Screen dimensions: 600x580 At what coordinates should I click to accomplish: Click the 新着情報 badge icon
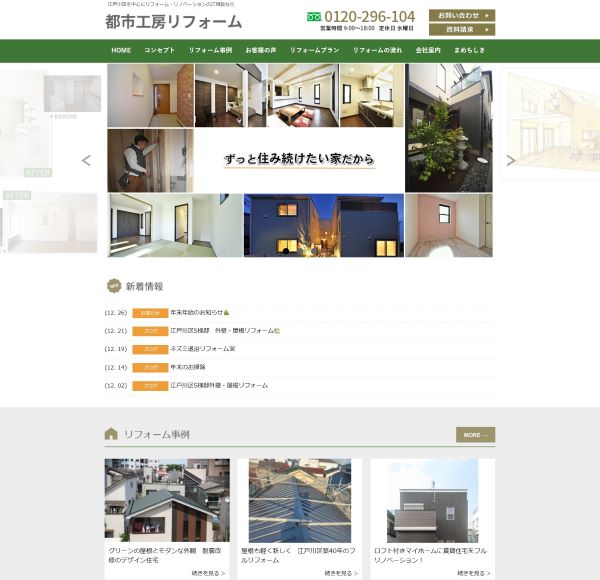[x=114, y=286]
